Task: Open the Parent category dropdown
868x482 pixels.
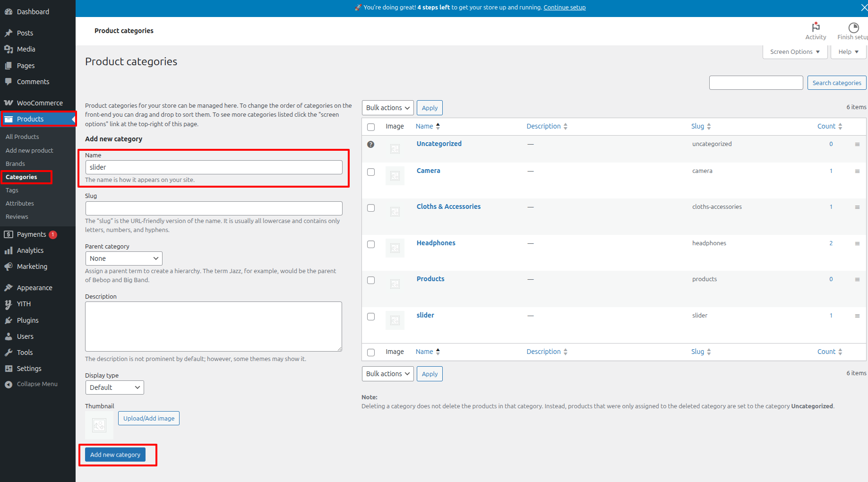Action: (x=124, y=258)
